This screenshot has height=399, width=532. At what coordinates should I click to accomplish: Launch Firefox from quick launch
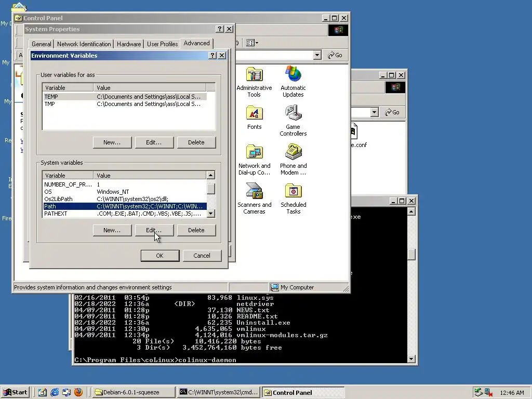tap(78, 392)
